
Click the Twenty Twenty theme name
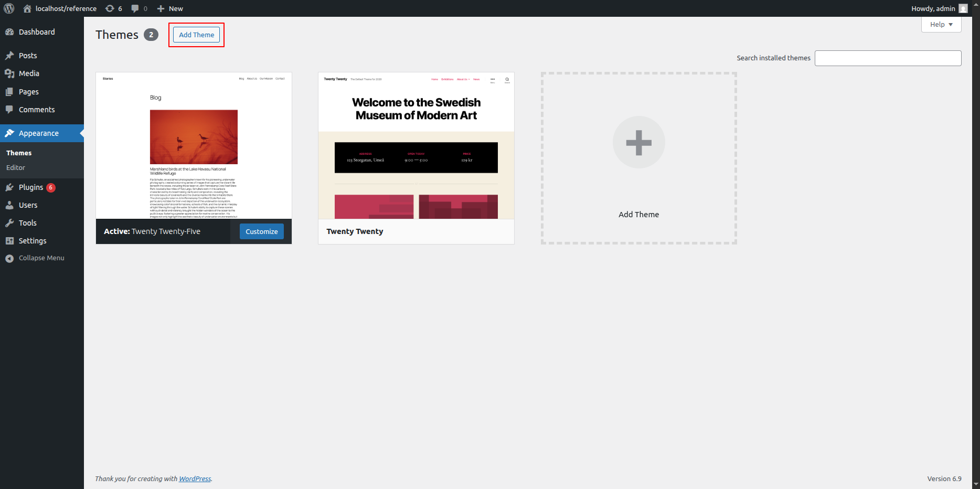point(355,231)
